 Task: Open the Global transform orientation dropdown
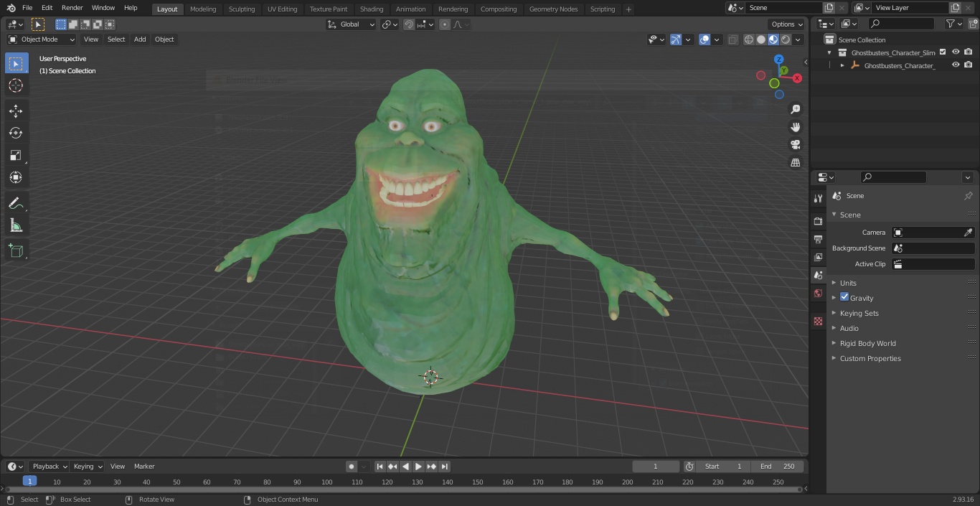pyautogui.click(x=351, y=24)
